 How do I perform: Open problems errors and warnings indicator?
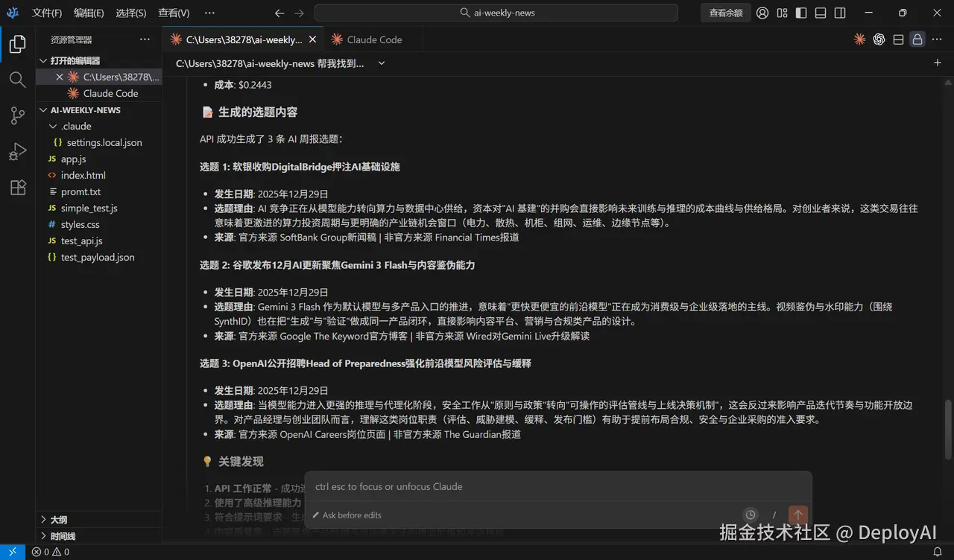click(51, 552)
